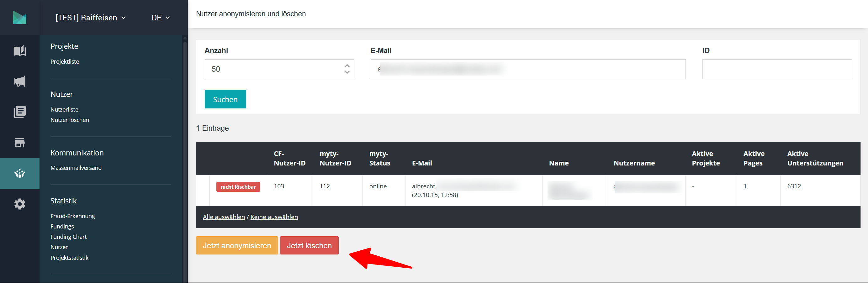Open myty-Nutzer-ID 112 link
Viewport: 868px width, 283px height.
[x=325, y=186]
